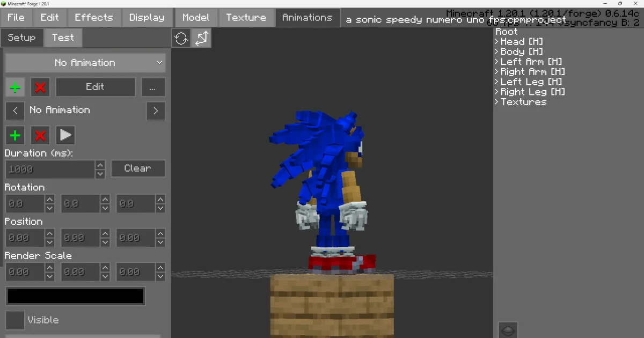Delete animation with the upper red X
This screenshot has height=338, width=644.
click(x=40, y=87)
